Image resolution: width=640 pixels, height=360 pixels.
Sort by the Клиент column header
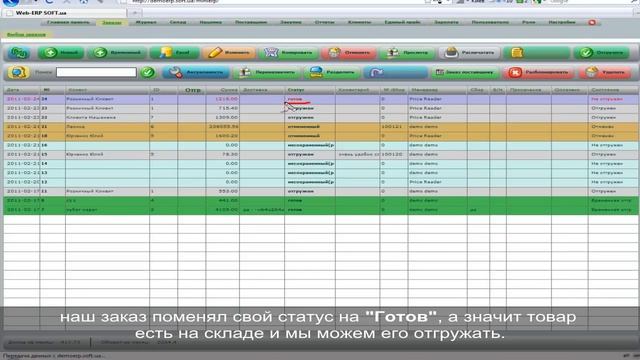pos(107,90)
